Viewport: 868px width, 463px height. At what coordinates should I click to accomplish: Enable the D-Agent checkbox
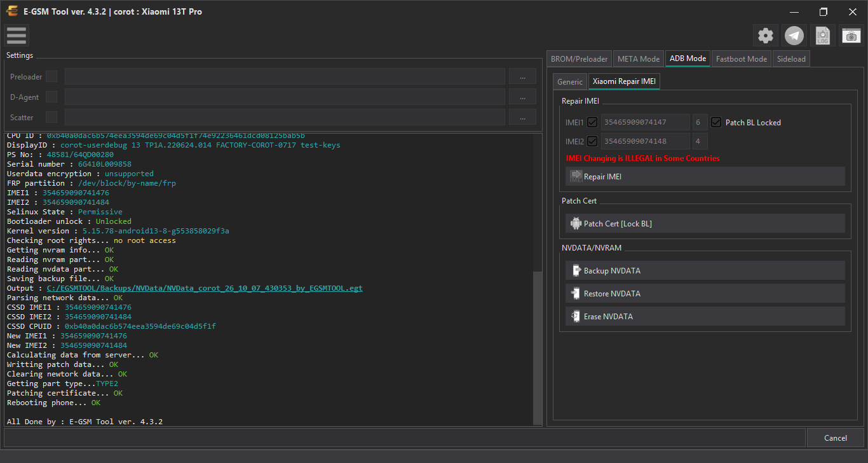click(51, 97)
